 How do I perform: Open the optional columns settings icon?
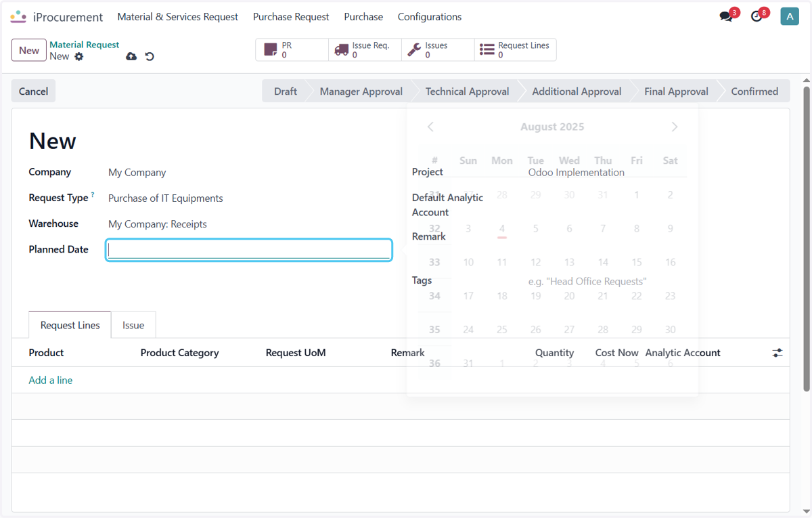tap(777, 353)
